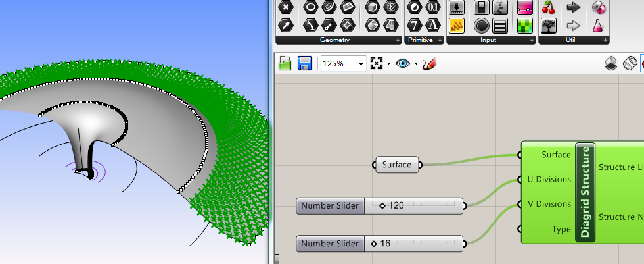This screenshot has height=264, width=644.
Task: Open named views dropdown arrow
Action: (416, 64)
